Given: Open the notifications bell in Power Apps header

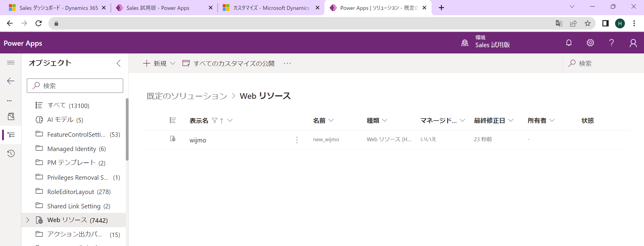Looking at the screenshot, I should (569, 43).
